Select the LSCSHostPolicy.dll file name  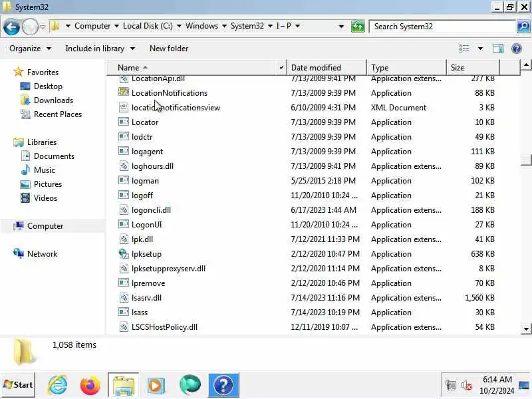click(164, 327)
